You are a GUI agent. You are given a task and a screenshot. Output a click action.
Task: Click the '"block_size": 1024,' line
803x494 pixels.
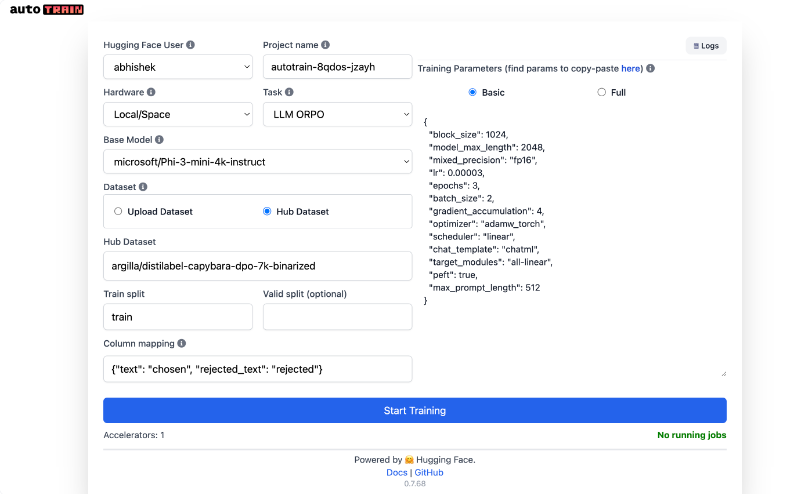[468, 135]
